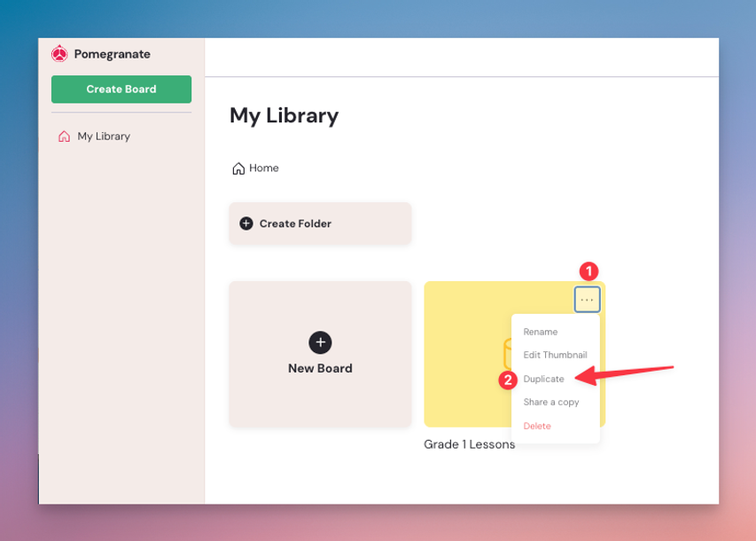Open My Library in the sidebar
756x541 pixels.
point(94,137)
